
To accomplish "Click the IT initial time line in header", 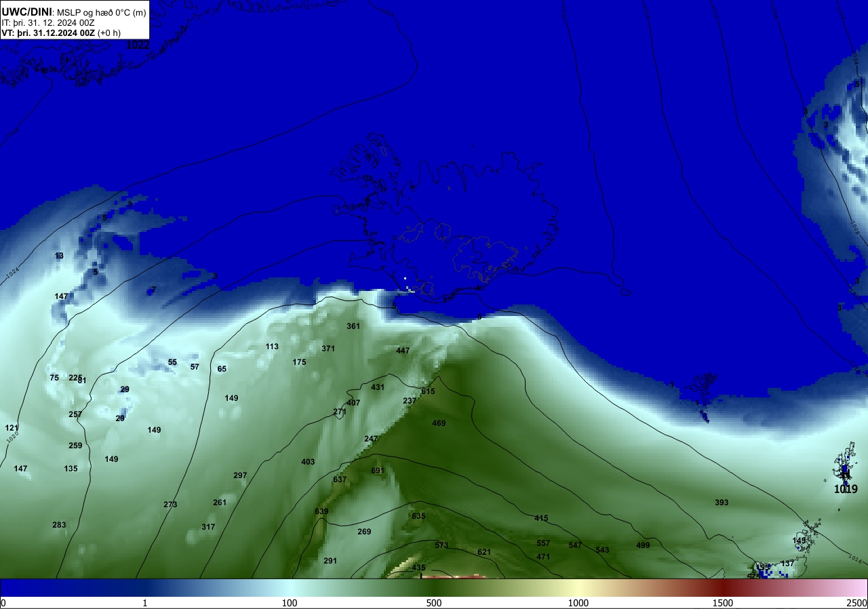I will point(48,22).
